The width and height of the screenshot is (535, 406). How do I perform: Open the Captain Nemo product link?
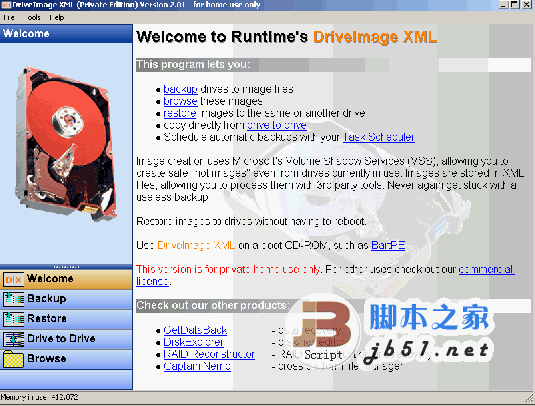197,366
